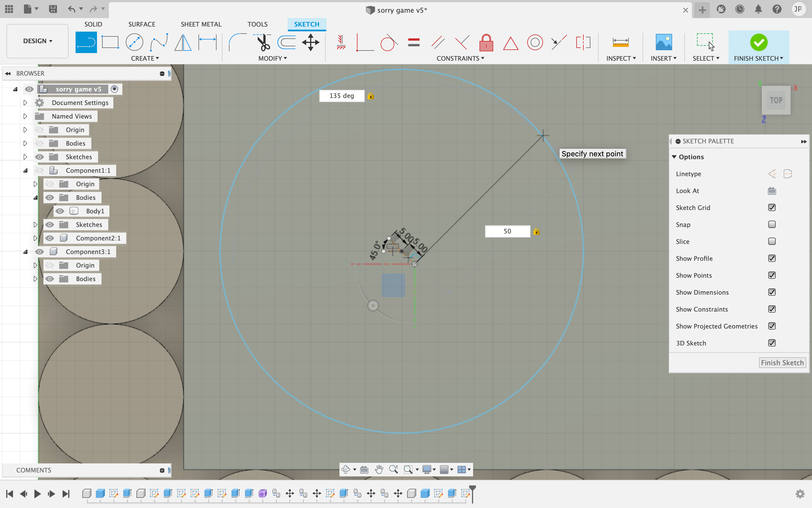The width and height of the screenshot is (812, 508).
Task: Select the Offset tool
Action: 286,42
